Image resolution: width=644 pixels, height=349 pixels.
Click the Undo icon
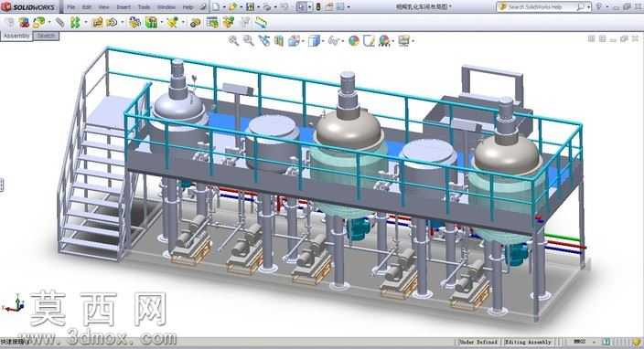284,7
